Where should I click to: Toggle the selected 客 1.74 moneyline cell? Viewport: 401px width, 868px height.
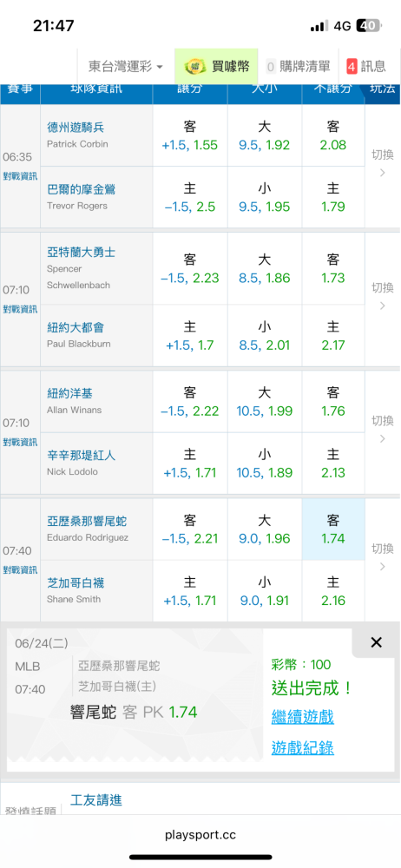coord(333,529)
